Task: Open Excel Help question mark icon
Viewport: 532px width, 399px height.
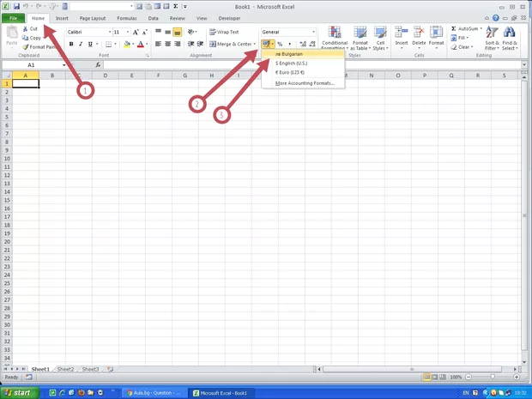Action: 496,18
